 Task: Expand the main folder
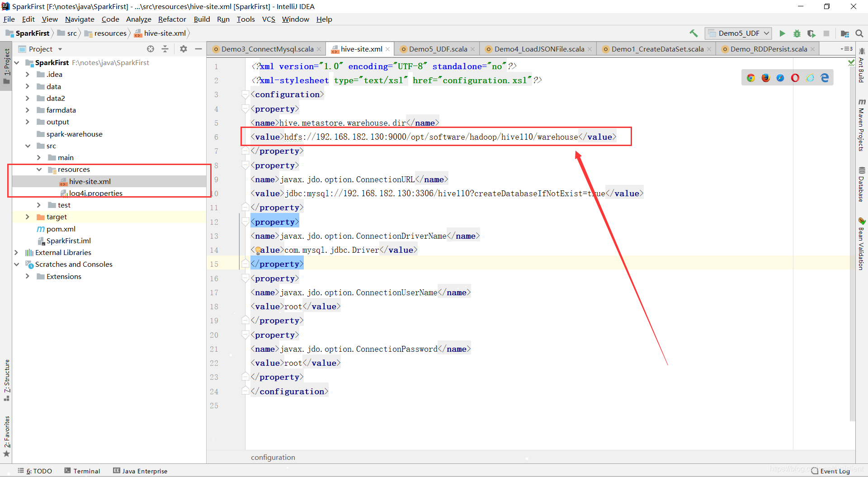pyautogui.click(x=39, y=157)
